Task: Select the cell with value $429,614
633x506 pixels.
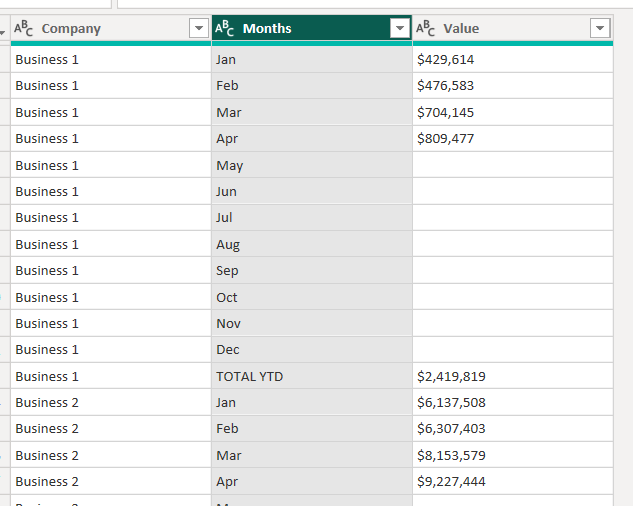Action: point(513,59)
